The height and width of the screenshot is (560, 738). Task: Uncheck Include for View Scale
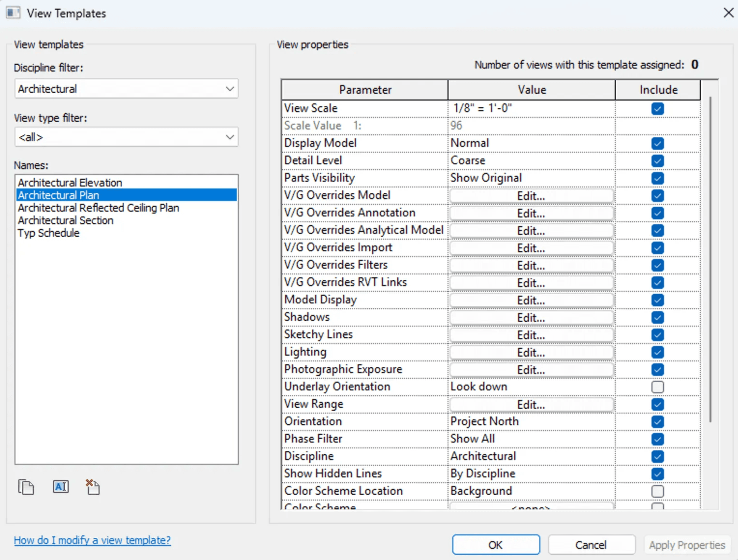657,109
